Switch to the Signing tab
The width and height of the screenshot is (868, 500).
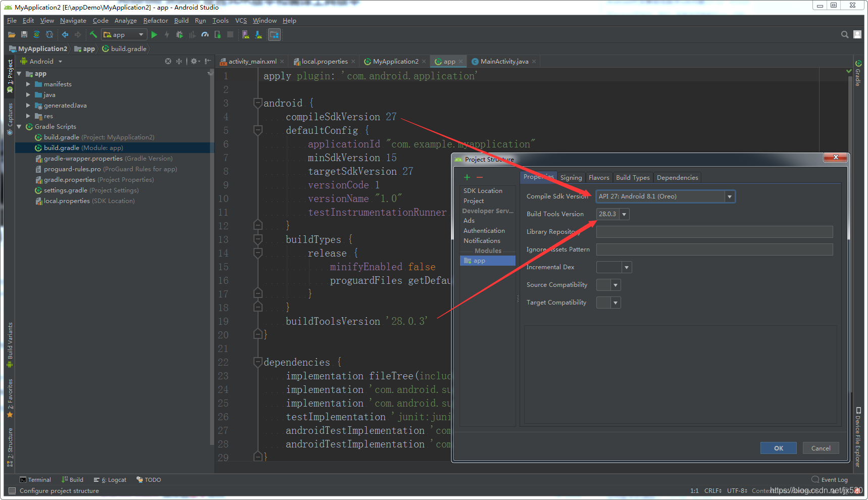click(571, 178)
